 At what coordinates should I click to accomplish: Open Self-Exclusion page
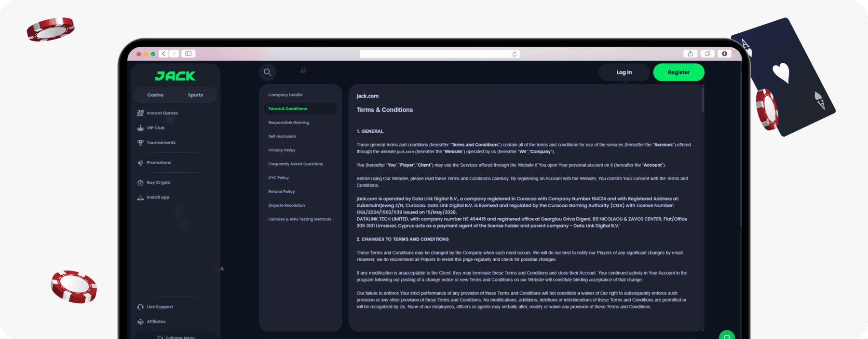[282, 136]
